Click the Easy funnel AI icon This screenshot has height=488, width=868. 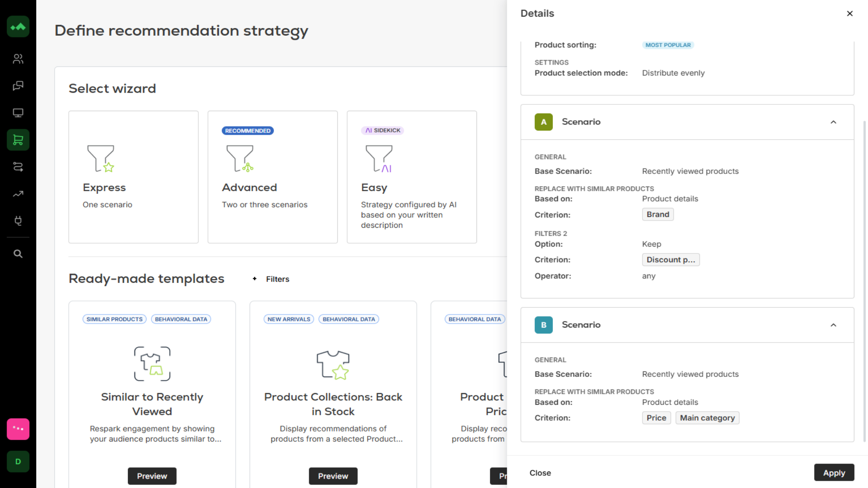(379, 159)
